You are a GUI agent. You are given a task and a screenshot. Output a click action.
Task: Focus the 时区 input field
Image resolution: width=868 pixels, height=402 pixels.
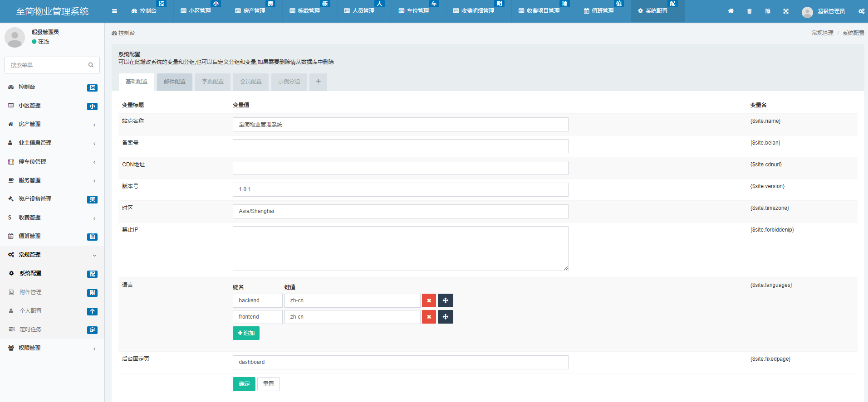coord(400,212)
